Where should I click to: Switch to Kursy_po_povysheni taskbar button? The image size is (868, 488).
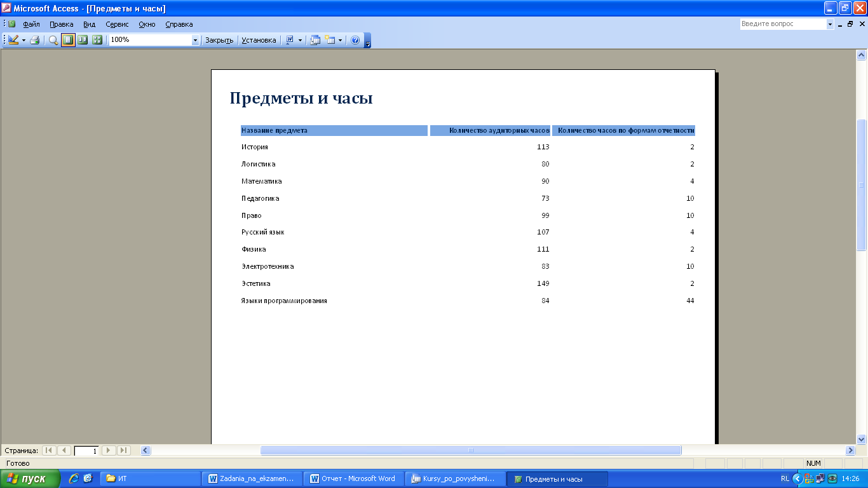click(x=456, y=479)
